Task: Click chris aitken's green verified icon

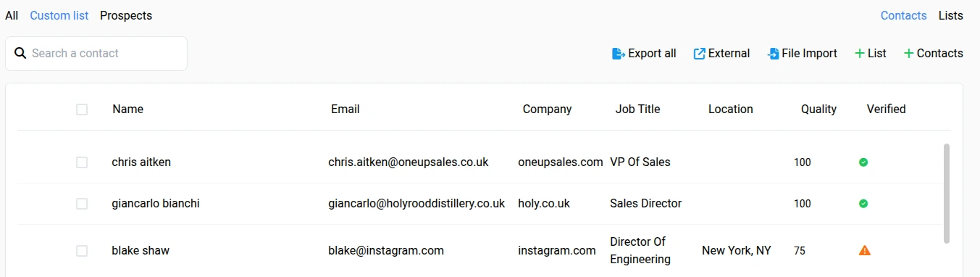Action: (x=863, y=162)
